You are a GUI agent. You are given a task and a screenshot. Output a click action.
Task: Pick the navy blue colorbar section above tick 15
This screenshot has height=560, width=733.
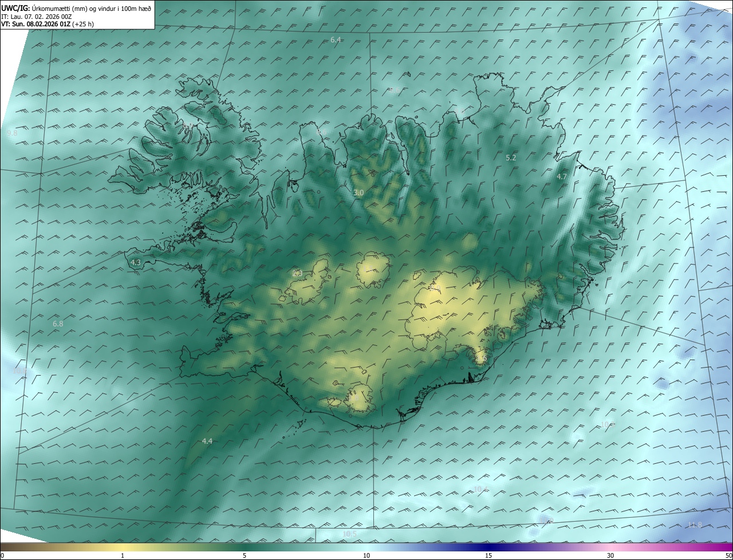pos(488,547)
